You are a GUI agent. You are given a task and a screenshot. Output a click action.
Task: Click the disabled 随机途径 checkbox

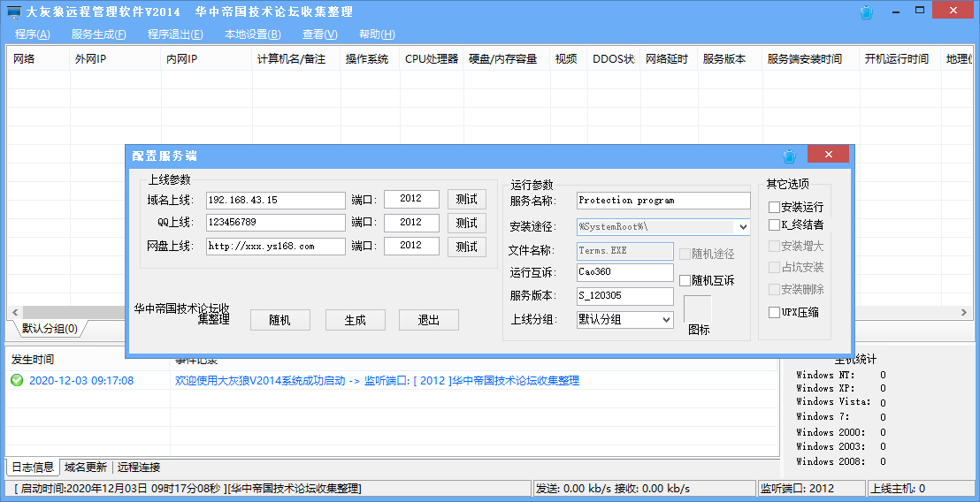tap(685, 255)
